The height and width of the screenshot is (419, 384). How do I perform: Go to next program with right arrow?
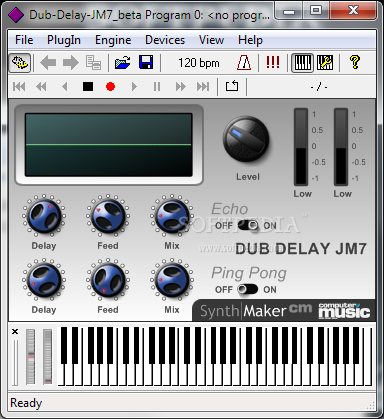tap(71, 63)
